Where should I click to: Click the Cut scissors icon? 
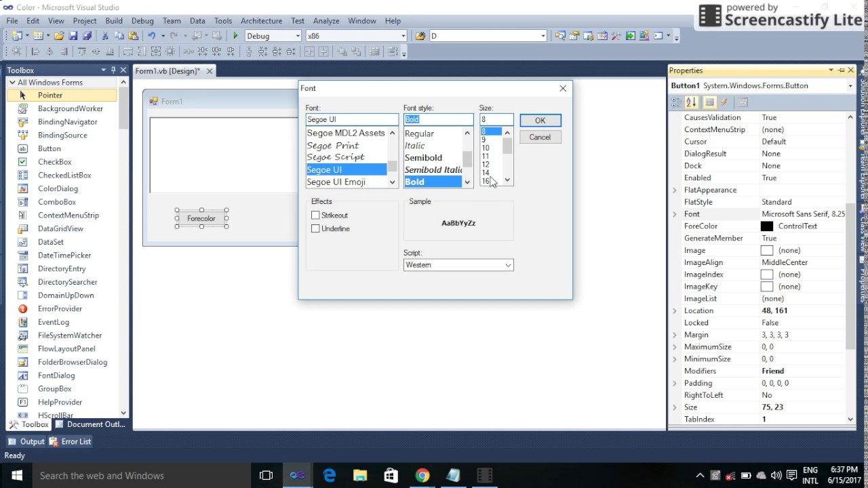point(105,36)
